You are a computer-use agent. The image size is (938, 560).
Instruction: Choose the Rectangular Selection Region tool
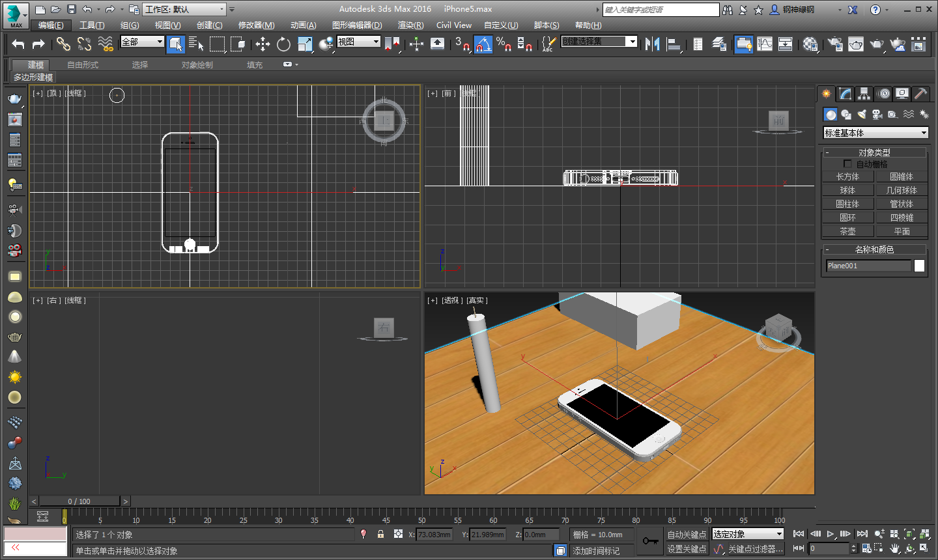217,44
